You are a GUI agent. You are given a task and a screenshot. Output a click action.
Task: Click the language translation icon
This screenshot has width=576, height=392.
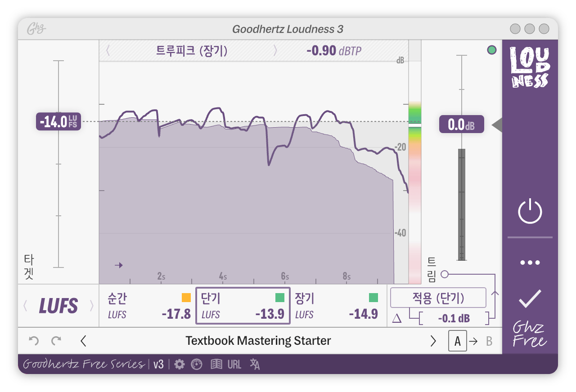click(255, 364)
